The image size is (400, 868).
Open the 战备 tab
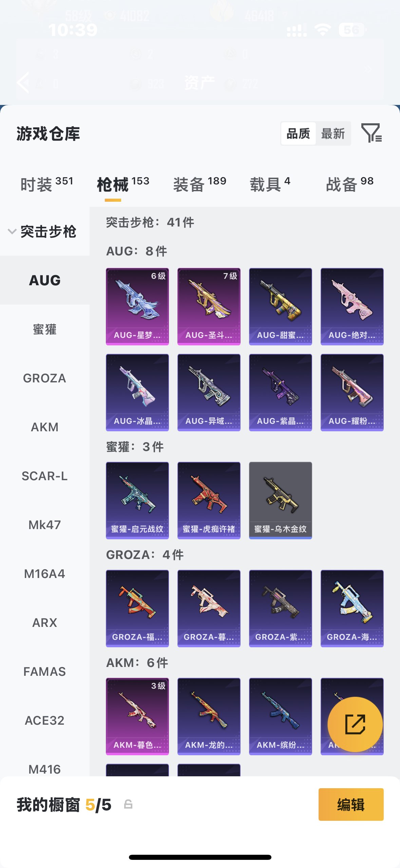pos(350,184)
